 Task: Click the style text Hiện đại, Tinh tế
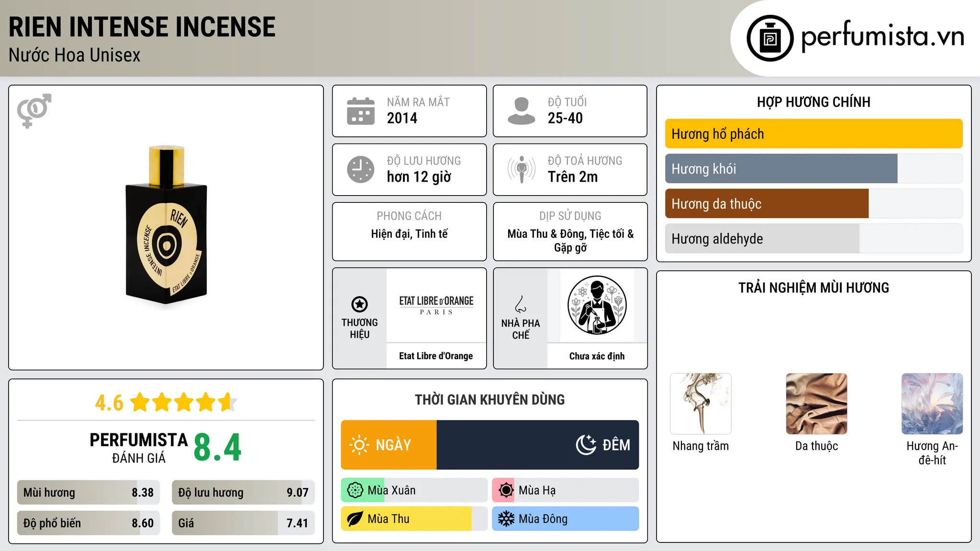point(409,234)
